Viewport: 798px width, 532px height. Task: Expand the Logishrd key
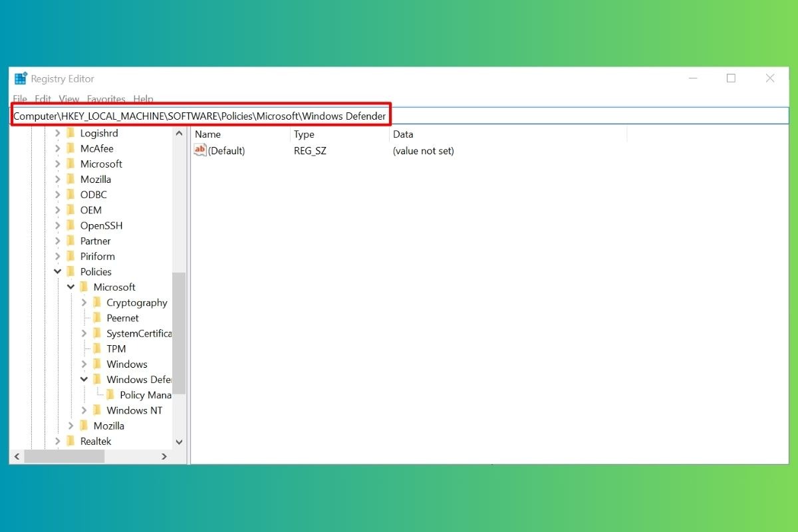click(58, 133)
